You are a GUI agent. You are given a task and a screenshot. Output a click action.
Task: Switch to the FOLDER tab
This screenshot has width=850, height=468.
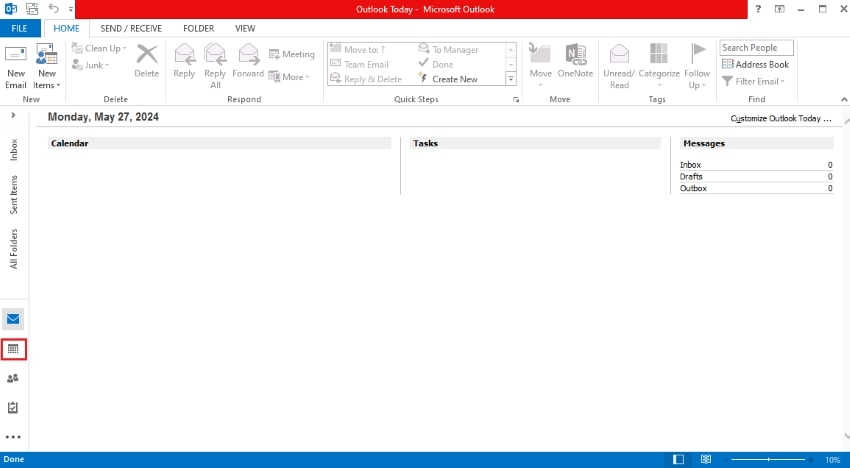coord(198,28)
